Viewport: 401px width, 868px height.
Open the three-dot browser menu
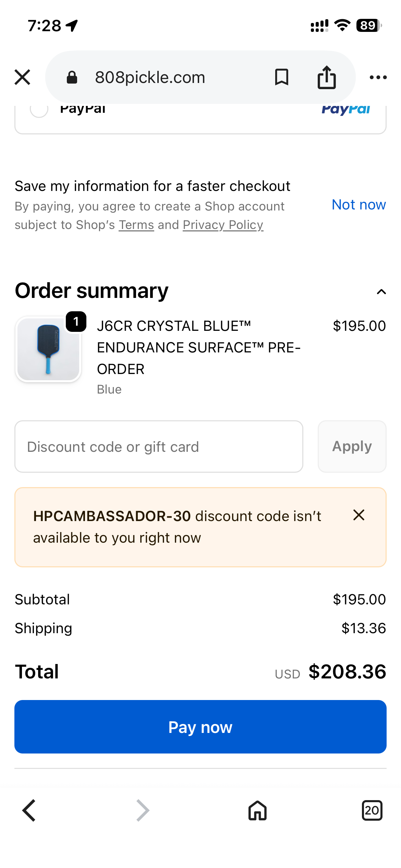378,77
